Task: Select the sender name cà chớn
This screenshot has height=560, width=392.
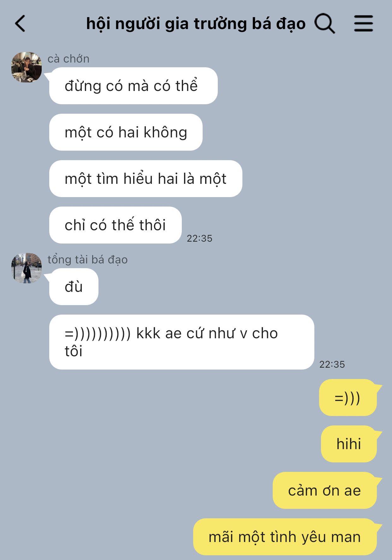Action: point(68,59)
